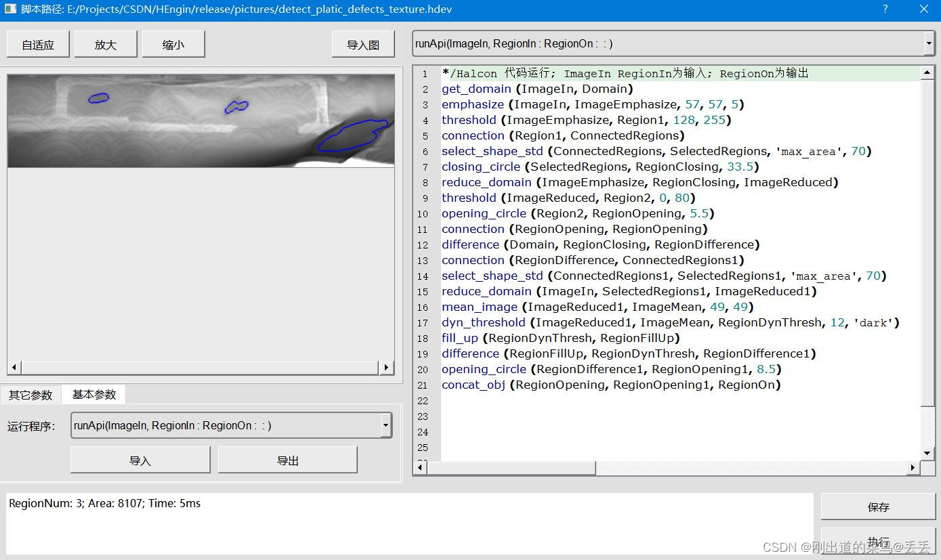The height and width of the screenshot is (560, 941).
Task: Click the right arrow of the code editor horizontal scrollbar
Action: (x=914, y=467)
